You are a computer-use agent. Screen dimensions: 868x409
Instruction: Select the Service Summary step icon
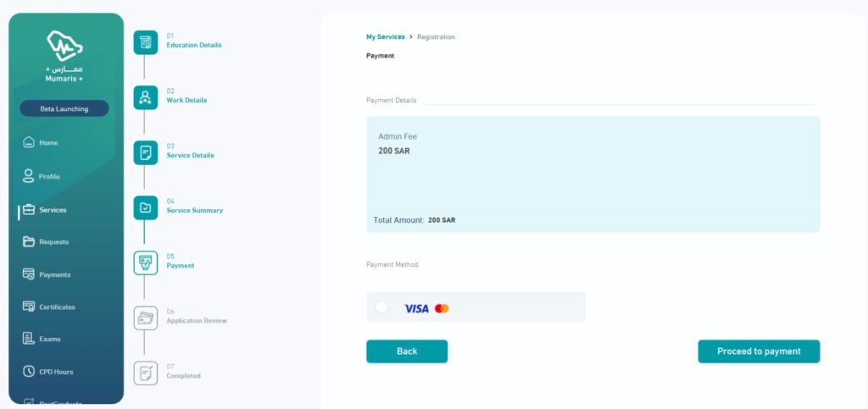click(146, 207)
